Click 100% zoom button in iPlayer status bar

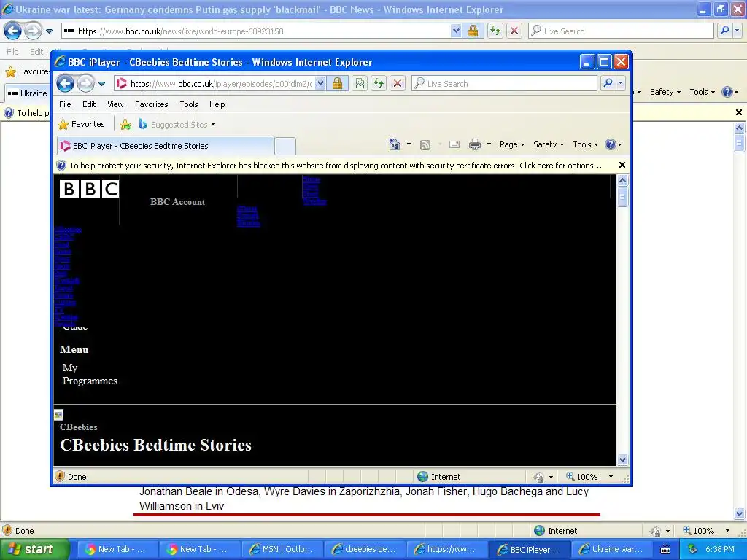click(582, 477)
